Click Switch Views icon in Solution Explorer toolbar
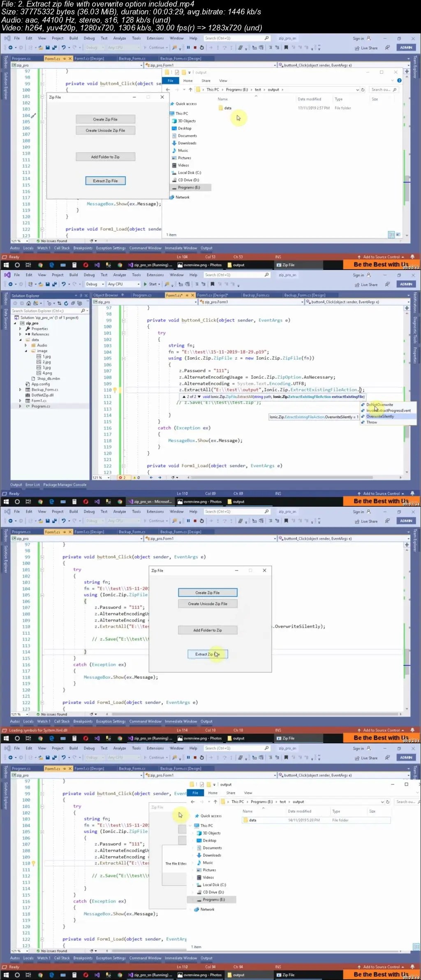 pyautogui.click(x=36, y=303)
